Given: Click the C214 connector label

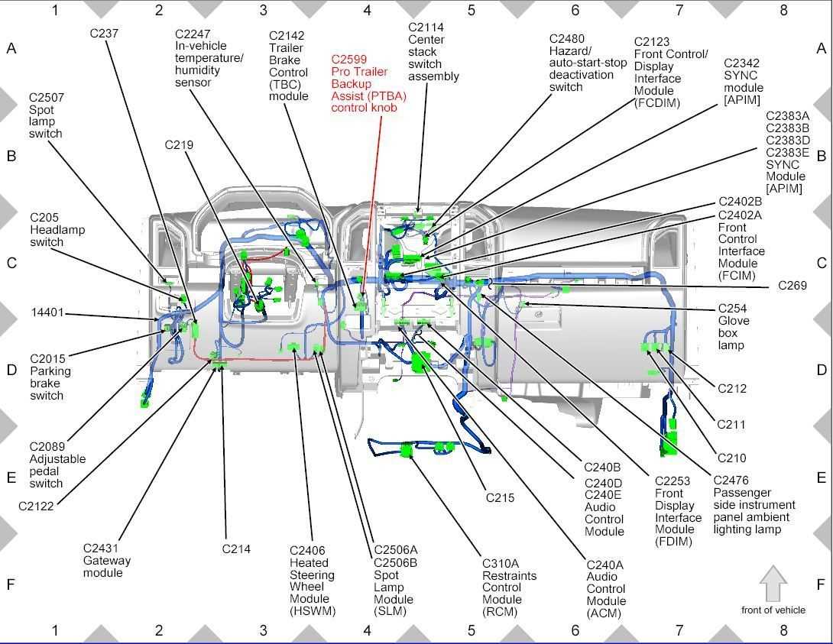Looking at the screenshot, I should point(236,549).
